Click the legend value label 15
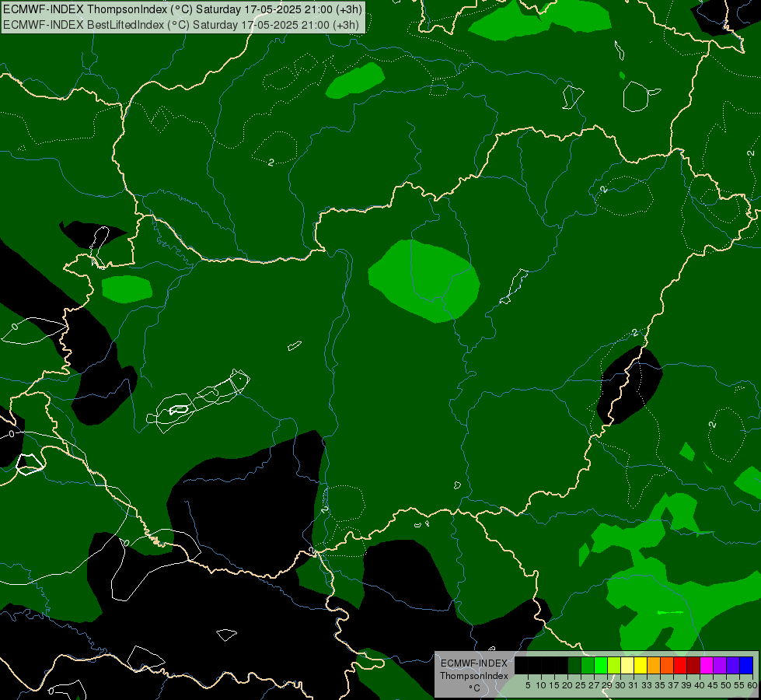 tap(555, 685)
